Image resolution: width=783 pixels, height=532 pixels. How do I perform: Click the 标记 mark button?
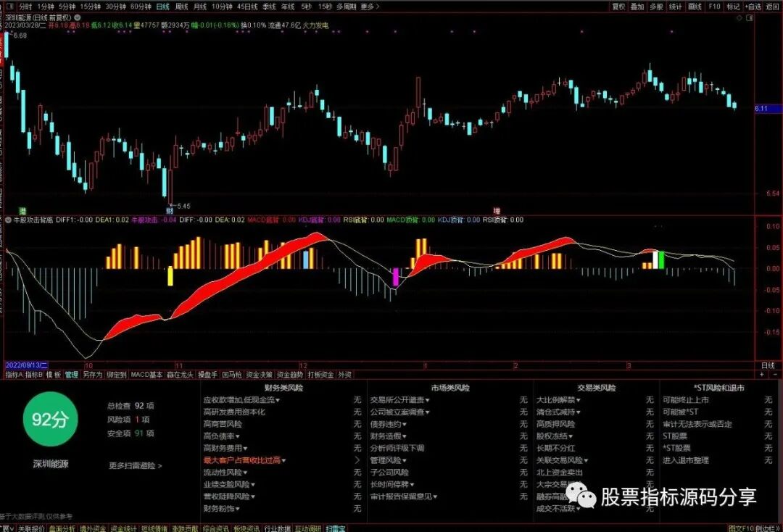(733, 7)
